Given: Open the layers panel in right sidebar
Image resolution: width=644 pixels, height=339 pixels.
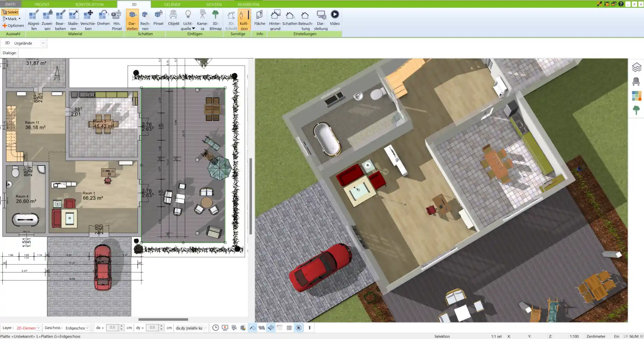Looking at the screenshot, I should (x=636, y=67).
